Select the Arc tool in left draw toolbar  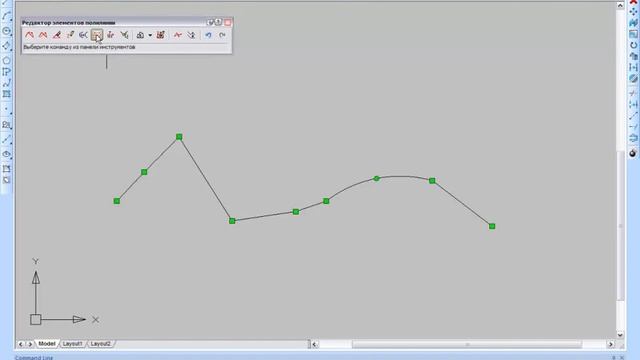click(x=6, y=16)
